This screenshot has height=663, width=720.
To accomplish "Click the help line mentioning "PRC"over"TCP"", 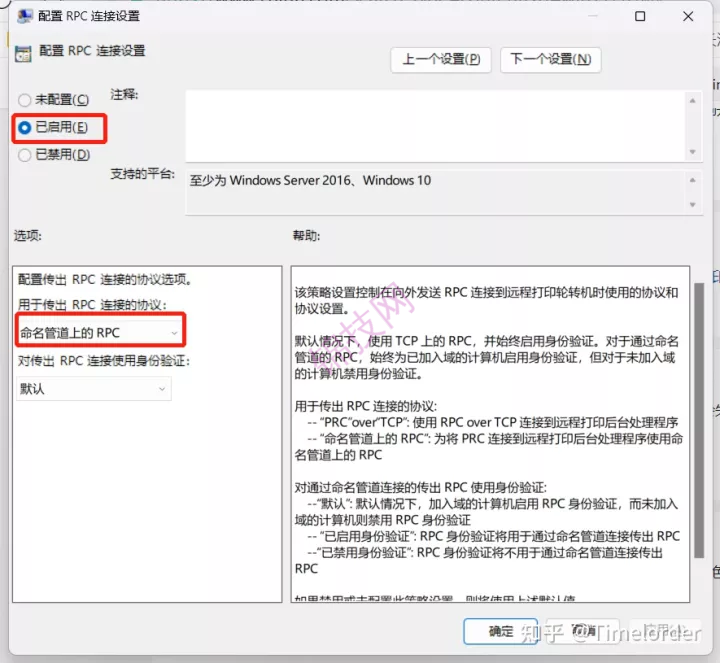I will click(493, 422).
